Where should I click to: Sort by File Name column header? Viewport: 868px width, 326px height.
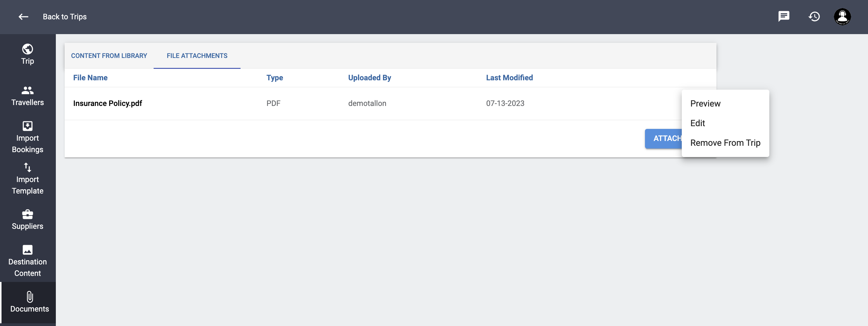coord(90,78)
